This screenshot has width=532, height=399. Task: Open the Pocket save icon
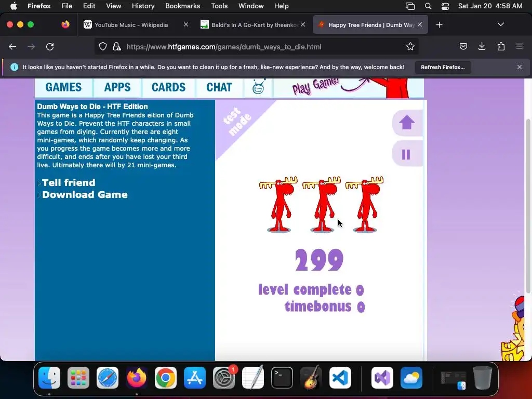pyautogui.click(x=463, y=47)
